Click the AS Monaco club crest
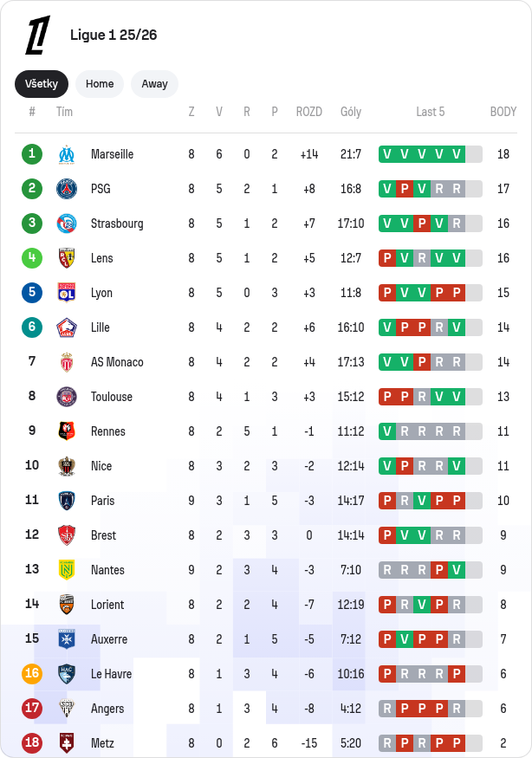Image resolution: width=532 pixels, height=758 pixels. (x=67, y=362)
